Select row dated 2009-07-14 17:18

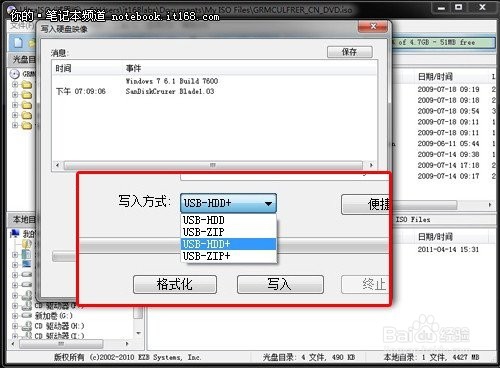[448, 165]
